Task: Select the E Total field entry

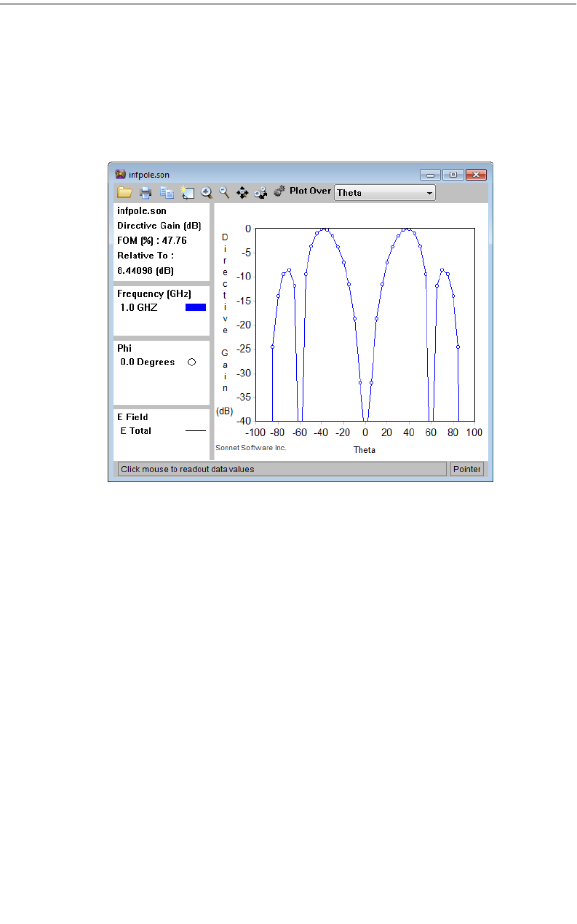Action: 136,431
